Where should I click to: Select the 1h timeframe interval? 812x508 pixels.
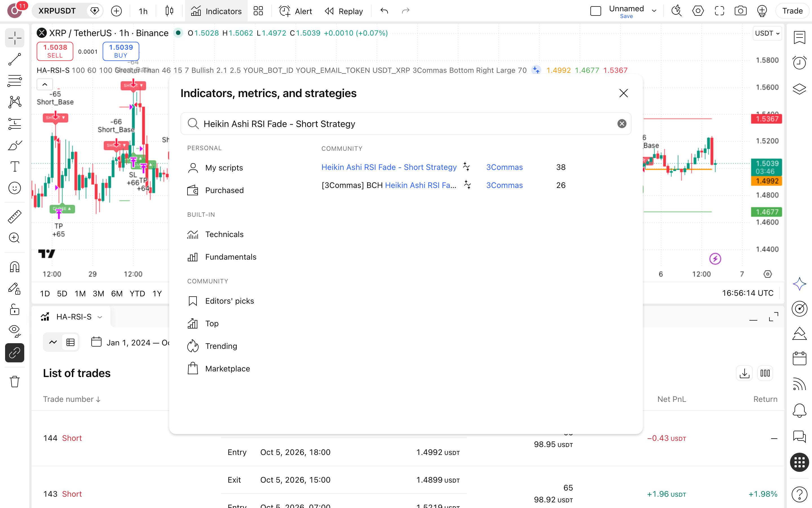143,11
